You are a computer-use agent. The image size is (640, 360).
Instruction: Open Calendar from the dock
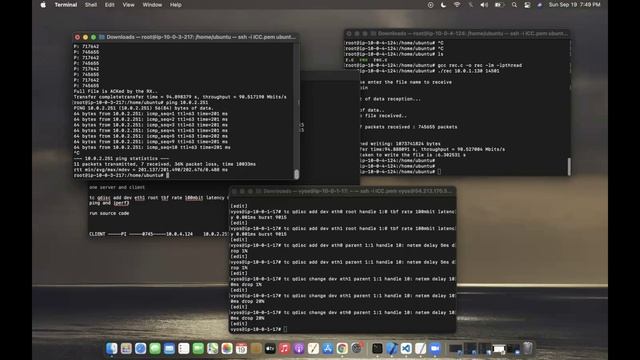click(241, 348)
